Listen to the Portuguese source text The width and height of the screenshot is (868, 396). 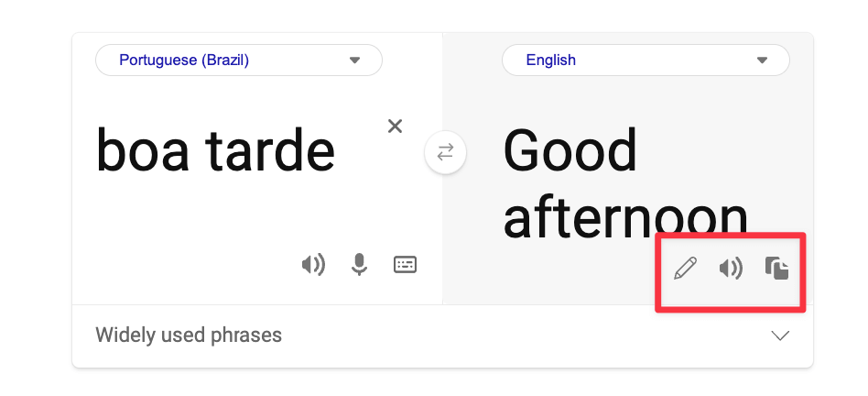tap(313, 265)
